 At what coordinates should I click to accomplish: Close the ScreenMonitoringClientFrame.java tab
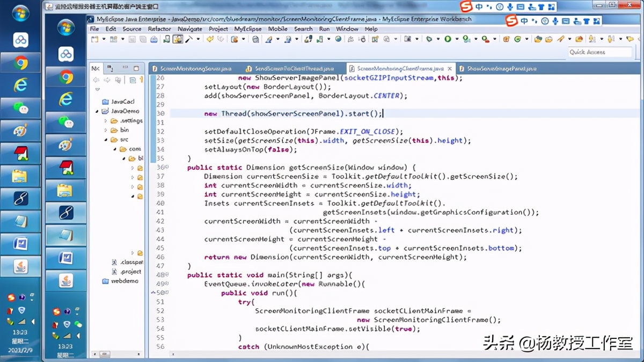pos(450,69)
